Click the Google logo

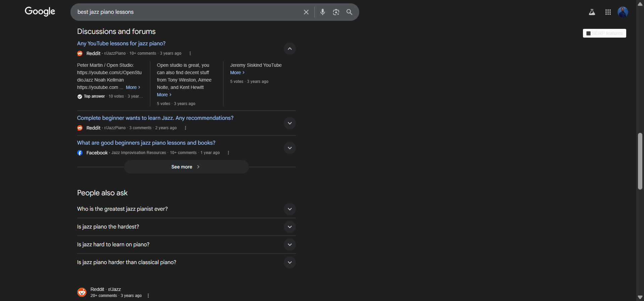tap(40, 12)
